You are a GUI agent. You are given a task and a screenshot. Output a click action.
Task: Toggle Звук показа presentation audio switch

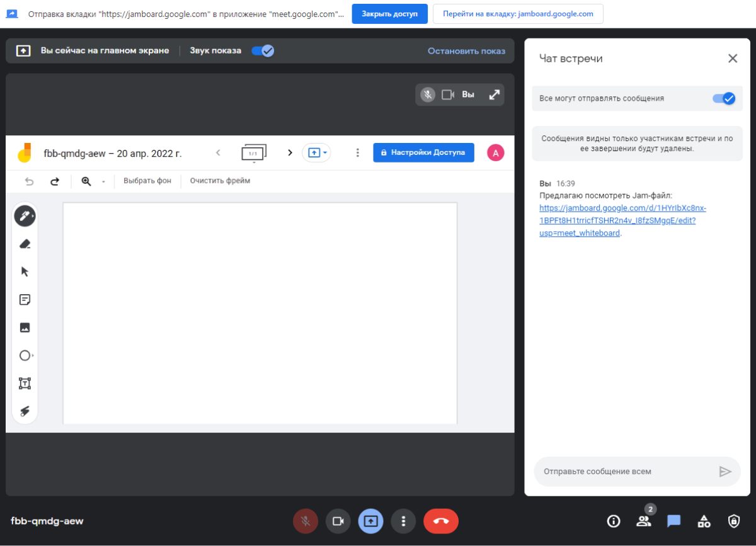tap(263, 50)
